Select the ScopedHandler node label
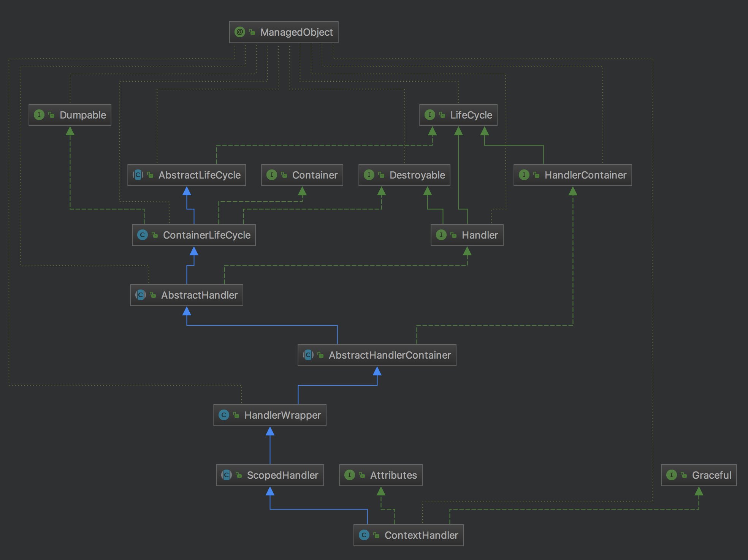Image resolution: width=748 pixels, height=560 pixels. point(282,475)
